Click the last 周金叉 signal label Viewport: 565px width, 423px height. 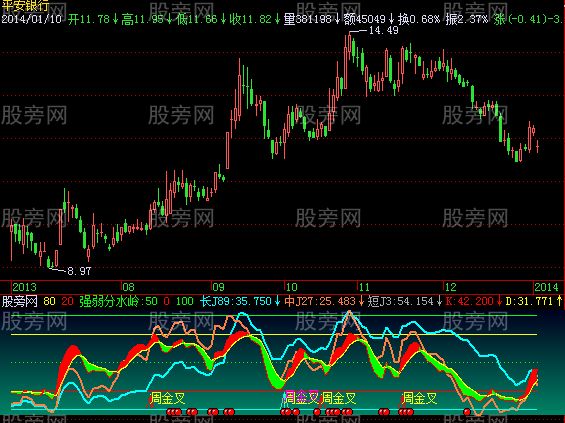[x=419, y=398]
